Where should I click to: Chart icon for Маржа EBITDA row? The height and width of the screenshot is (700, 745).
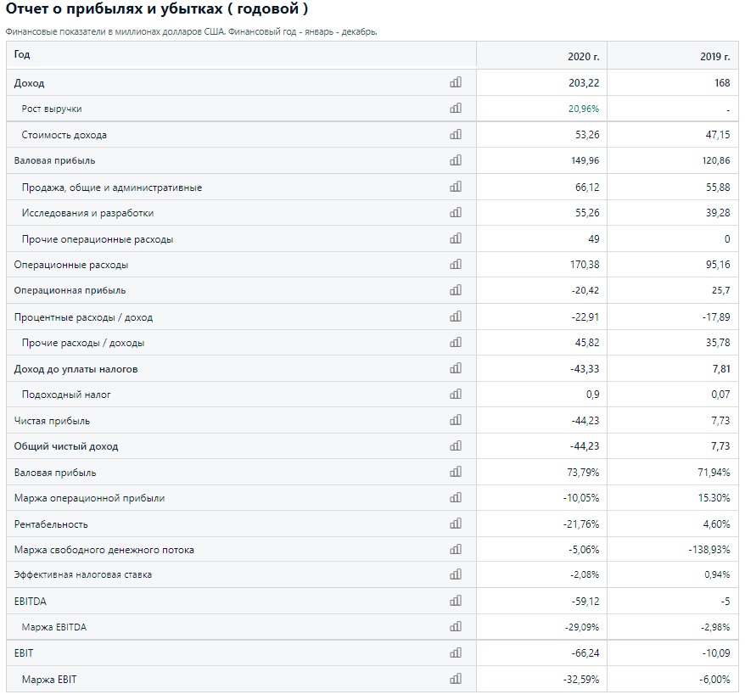(455, 627)
